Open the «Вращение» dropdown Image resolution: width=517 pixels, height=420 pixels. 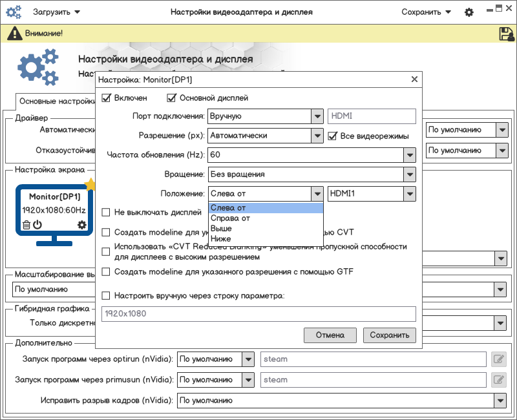click(408, 174)
